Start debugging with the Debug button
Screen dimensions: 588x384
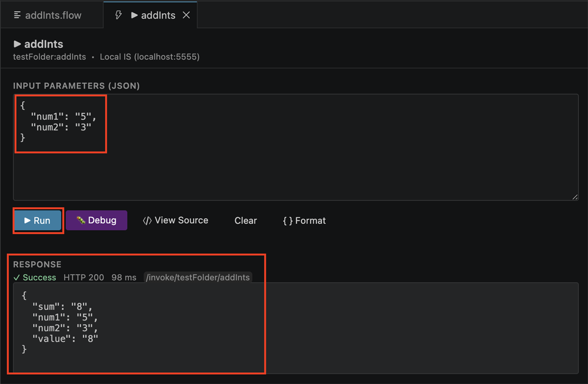97,221
